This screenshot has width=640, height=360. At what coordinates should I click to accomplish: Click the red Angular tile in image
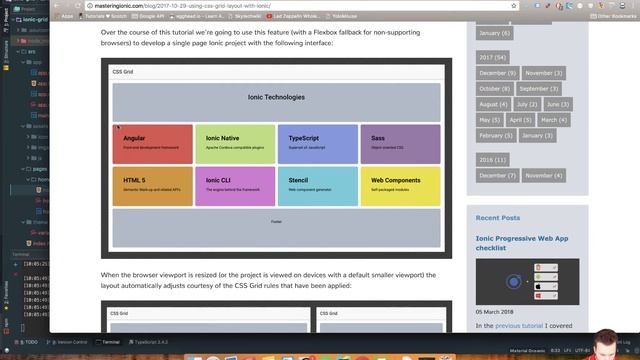153,144
